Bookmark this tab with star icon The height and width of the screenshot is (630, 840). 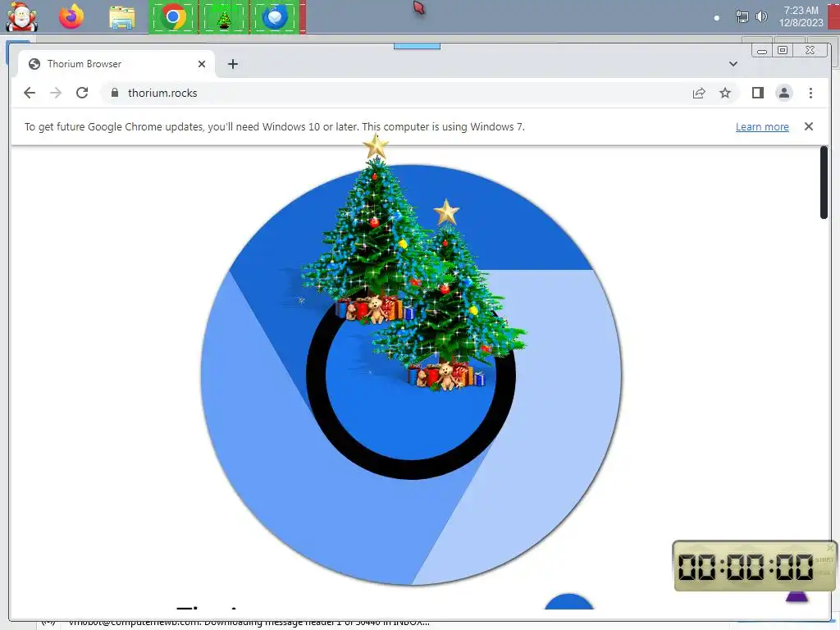pos(725,94)
